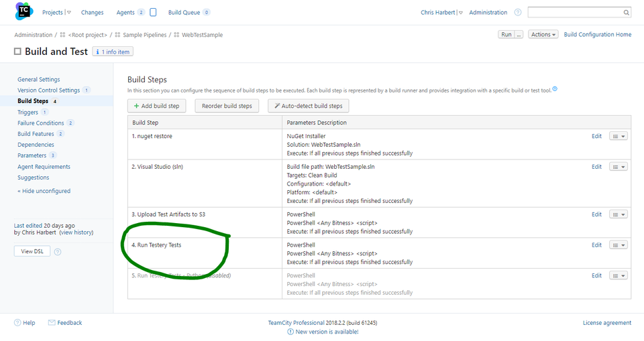This screenshot has height=341, width=644.
Task: Select '4. Run Testery Tests' step text
Action: (x=156, y=245)
